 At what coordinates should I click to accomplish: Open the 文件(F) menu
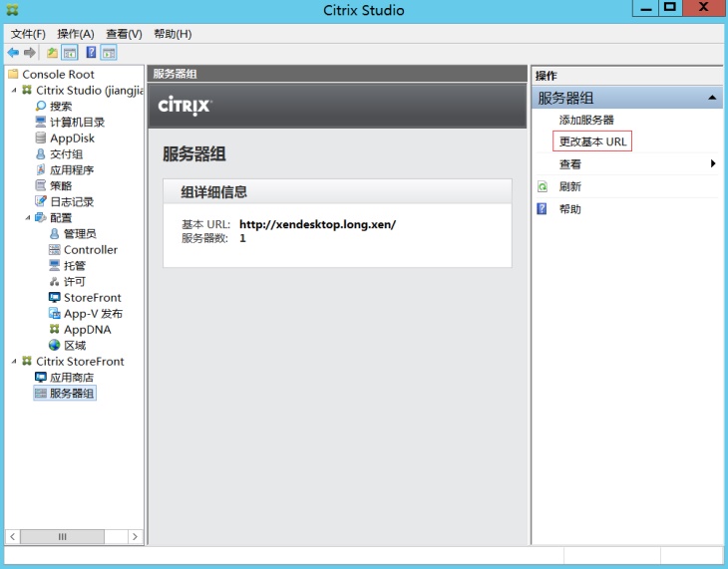28,34
